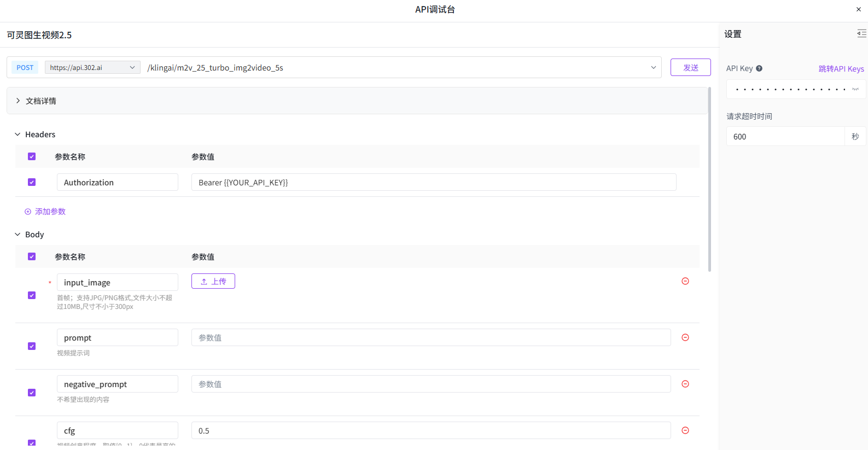Close the API console dialog
The image size is (868, 450).
(x=858, y=9)
